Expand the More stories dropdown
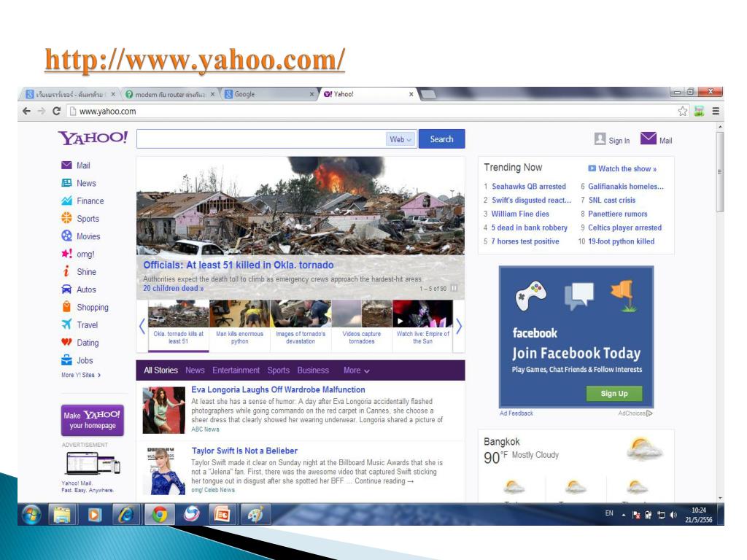This screenshot has height=560, width=747. pos(356,370)
